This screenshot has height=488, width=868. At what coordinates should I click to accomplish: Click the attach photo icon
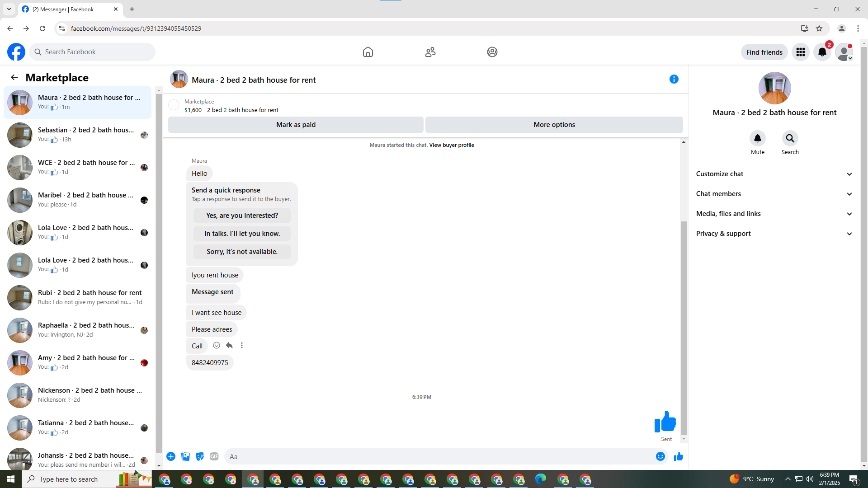pyautogui.click(x=185, y=456)
